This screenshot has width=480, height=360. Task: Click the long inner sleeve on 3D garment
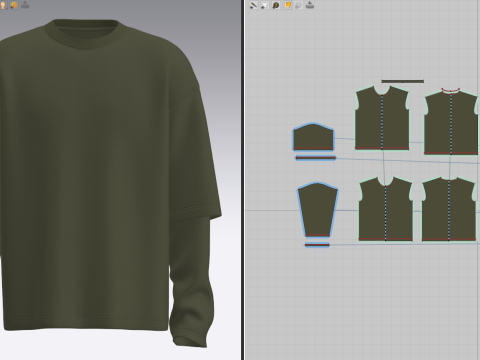(x=191, y=283)
